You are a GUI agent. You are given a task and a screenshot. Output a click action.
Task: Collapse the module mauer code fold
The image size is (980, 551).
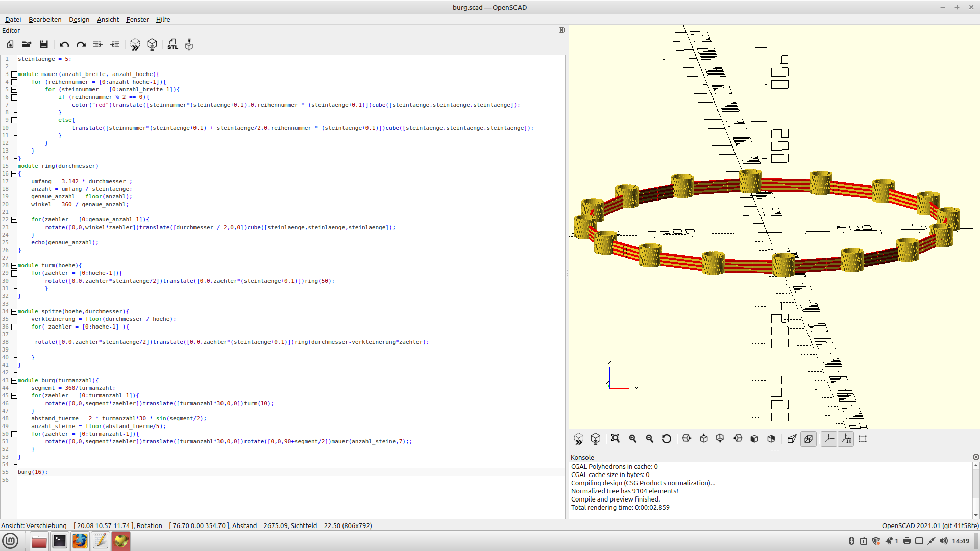pyautogui.click(x=14, y=74)
